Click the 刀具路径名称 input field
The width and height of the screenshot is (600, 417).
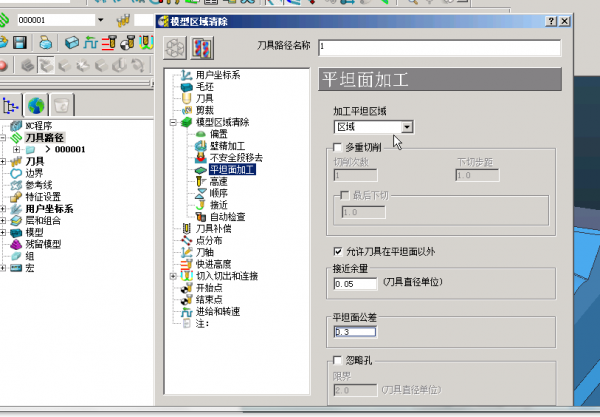pyautogui.click(x=440, y=48)
